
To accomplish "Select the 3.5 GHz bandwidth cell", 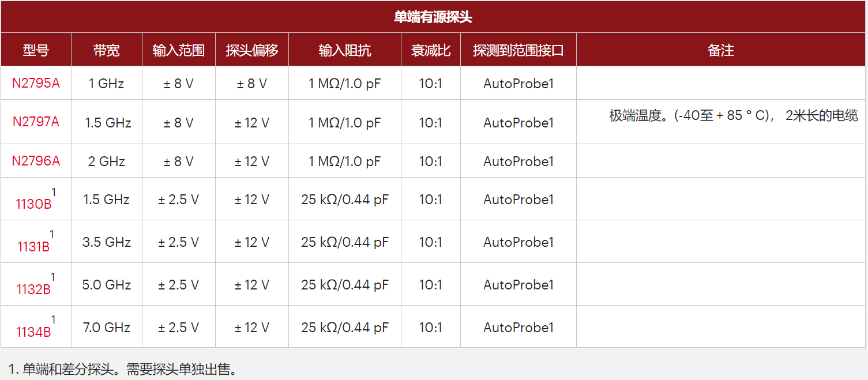I will 106,242.
